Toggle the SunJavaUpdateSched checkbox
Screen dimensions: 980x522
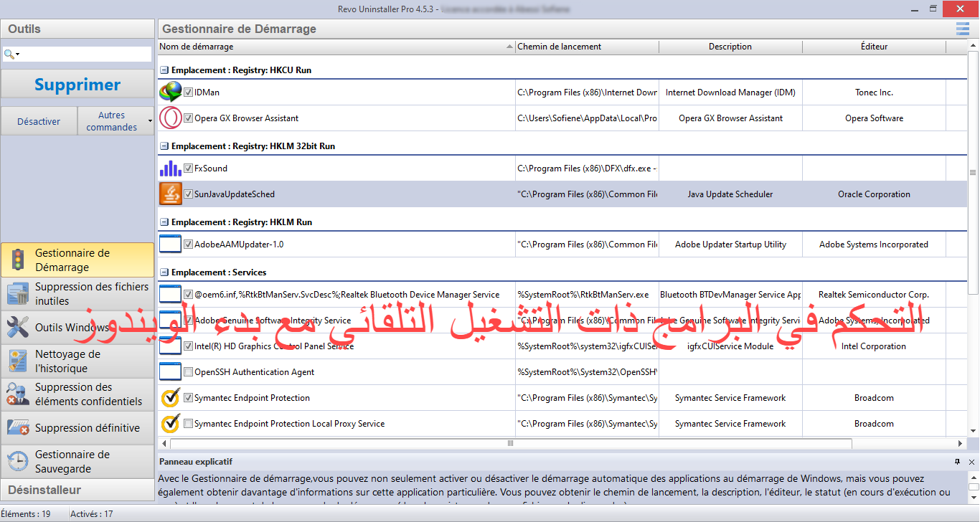[x=188, y=194]
